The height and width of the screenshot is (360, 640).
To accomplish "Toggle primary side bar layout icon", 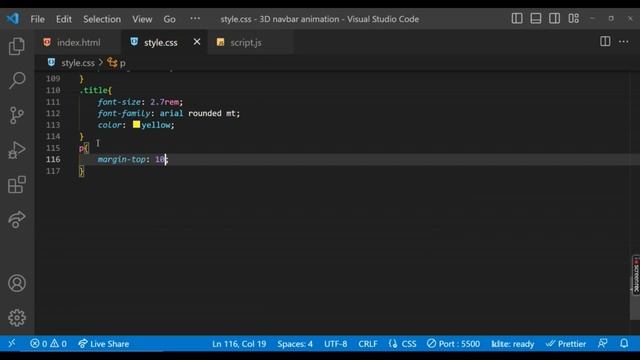I will pos(517,18).
